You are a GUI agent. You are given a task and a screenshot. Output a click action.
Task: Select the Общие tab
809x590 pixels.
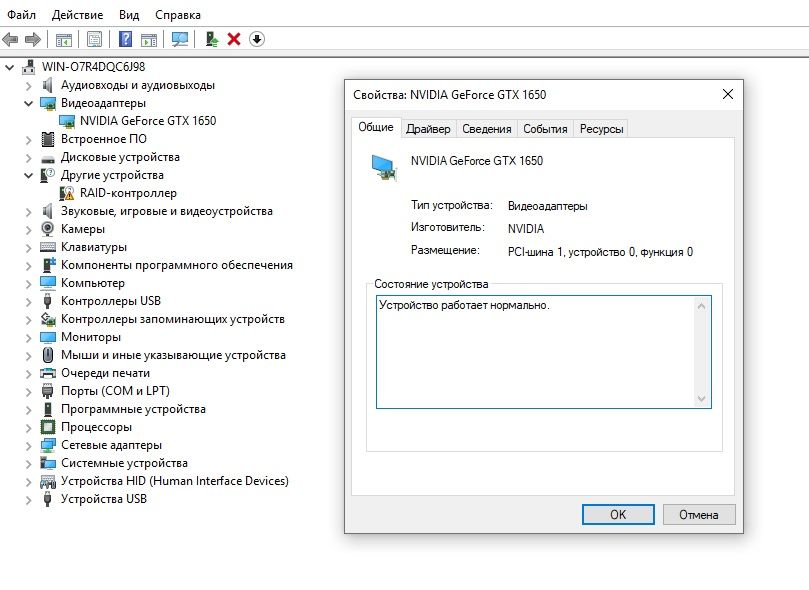click(376, 127)
